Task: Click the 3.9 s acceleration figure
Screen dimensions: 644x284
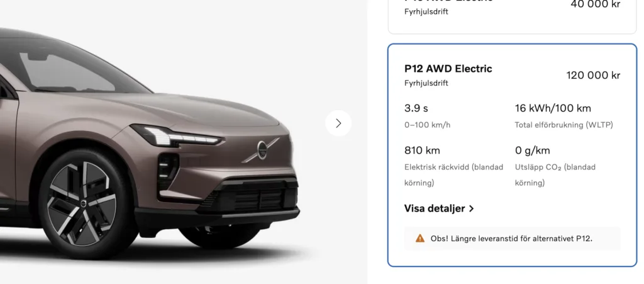Action: click(x=416, y=108)
